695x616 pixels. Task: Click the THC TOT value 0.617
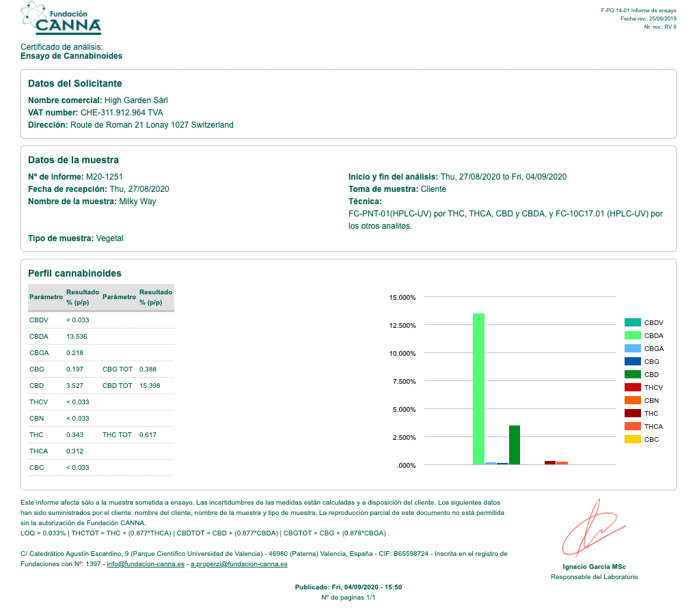pos(148,435)
